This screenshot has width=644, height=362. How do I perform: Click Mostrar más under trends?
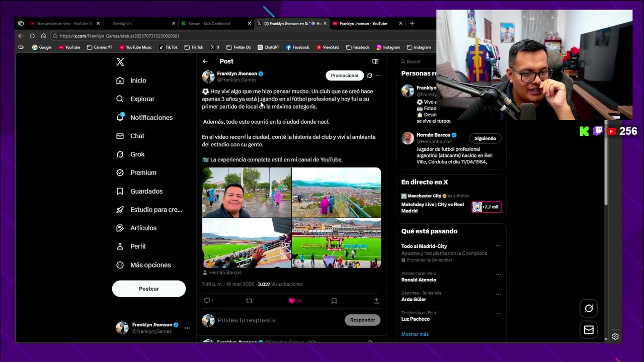click(415, 334)
